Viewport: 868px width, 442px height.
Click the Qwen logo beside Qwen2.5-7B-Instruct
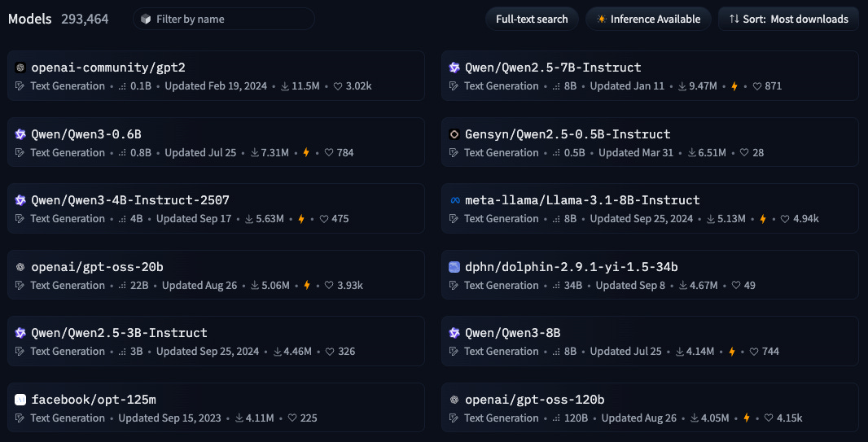click(x=454, y=68)
